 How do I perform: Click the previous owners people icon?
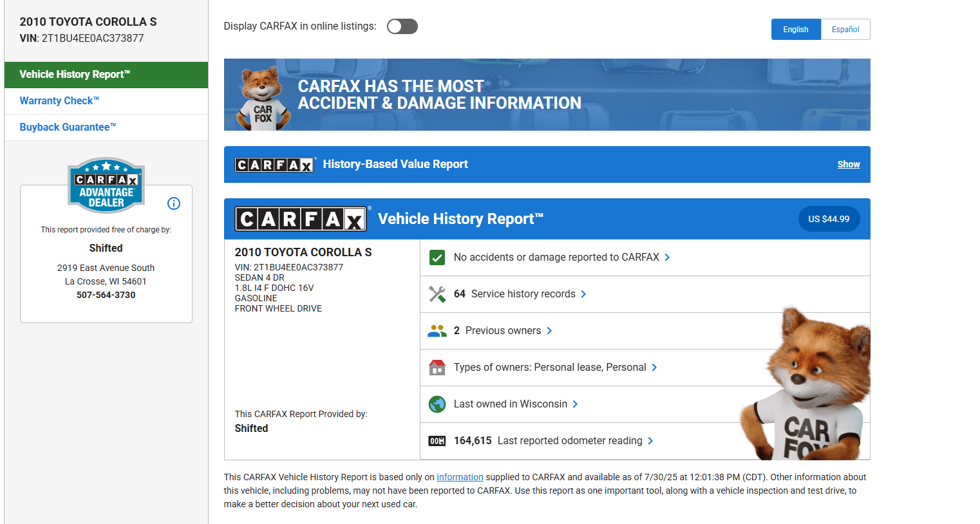pos(437,331)
